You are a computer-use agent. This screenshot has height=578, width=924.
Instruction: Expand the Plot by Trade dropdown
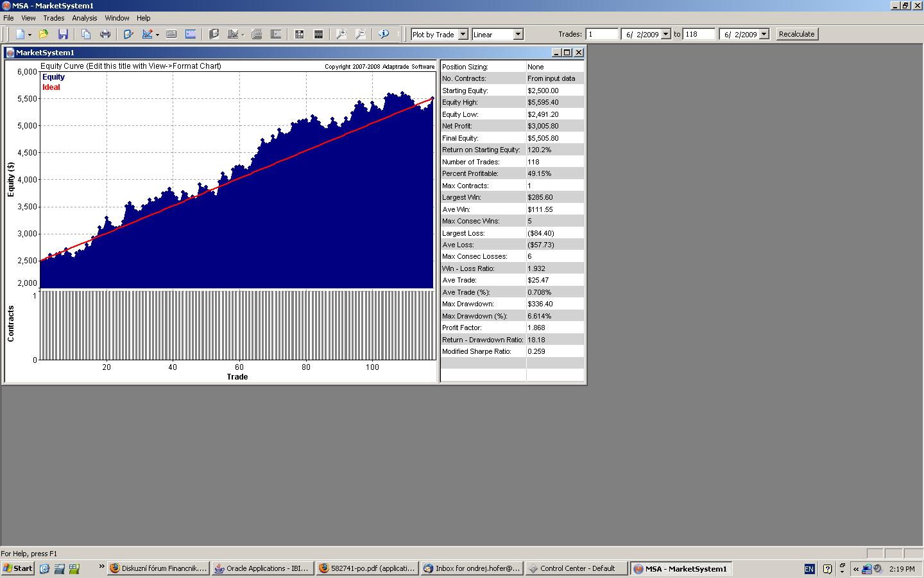click(x=463, y=34)
